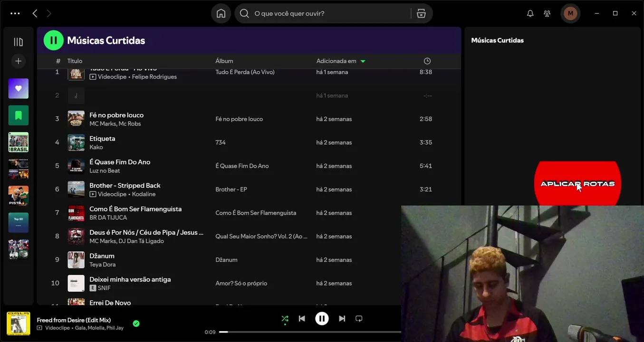Open the Home page icon
Image resolution: width=644 pixels, height=342 pixels.
(221, 13)
